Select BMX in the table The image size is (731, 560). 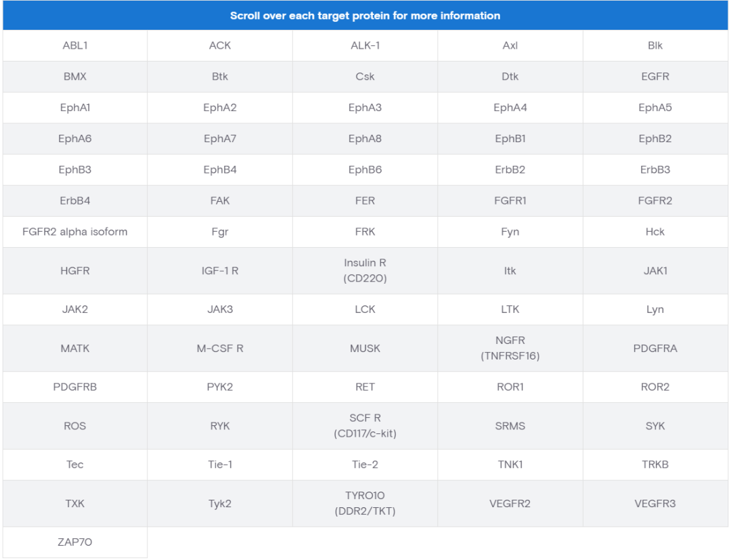pos(75,77)
